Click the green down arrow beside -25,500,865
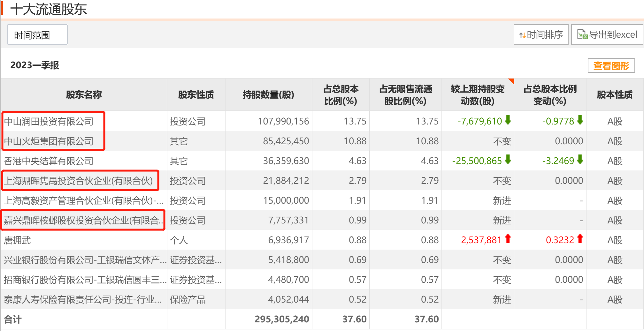Viewport: 644px width, 331px height. 508,160
